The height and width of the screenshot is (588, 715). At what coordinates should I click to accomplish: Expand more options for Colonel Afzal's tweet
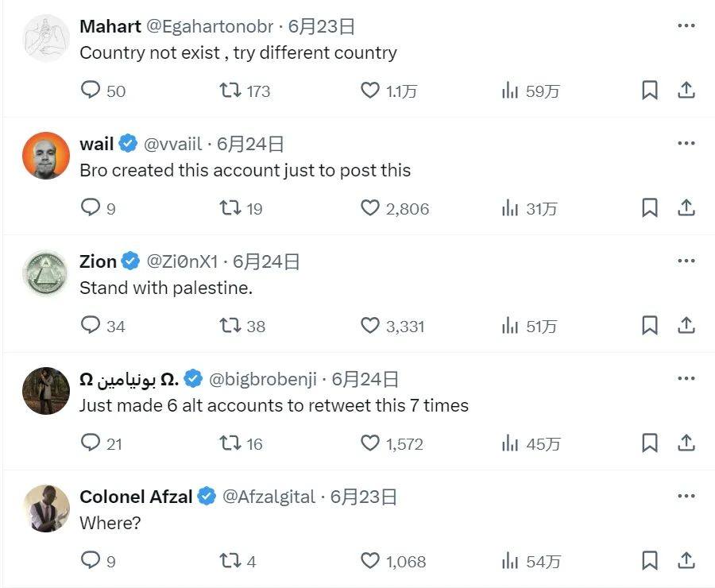[x=686, y=497]
